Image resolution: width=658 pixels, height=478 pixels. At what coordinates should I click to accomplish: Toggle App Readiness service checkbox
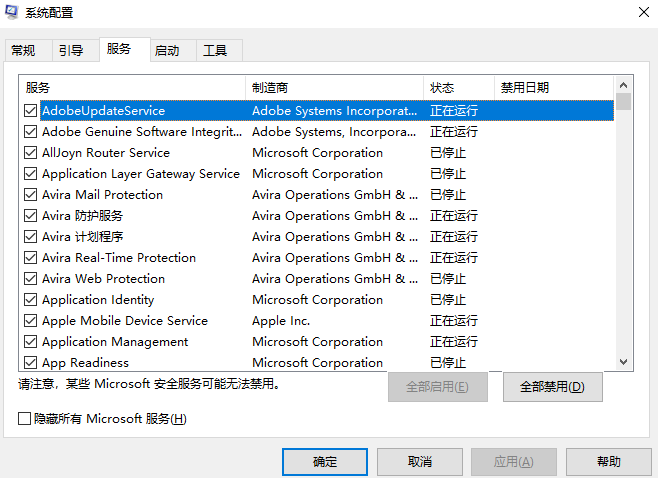point(31,362)
